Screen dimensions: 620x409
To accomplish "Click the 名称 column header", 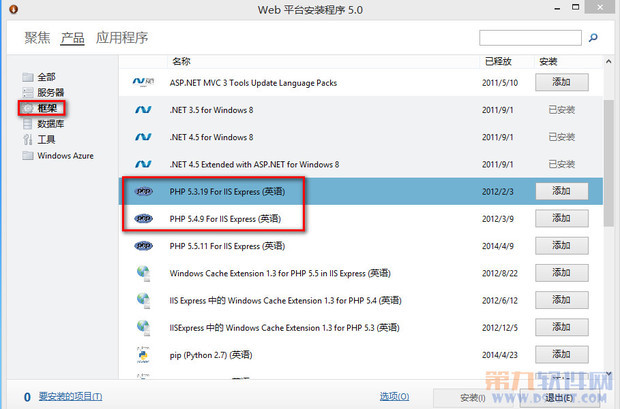I will pyautogui.click(x=181, y=61).
